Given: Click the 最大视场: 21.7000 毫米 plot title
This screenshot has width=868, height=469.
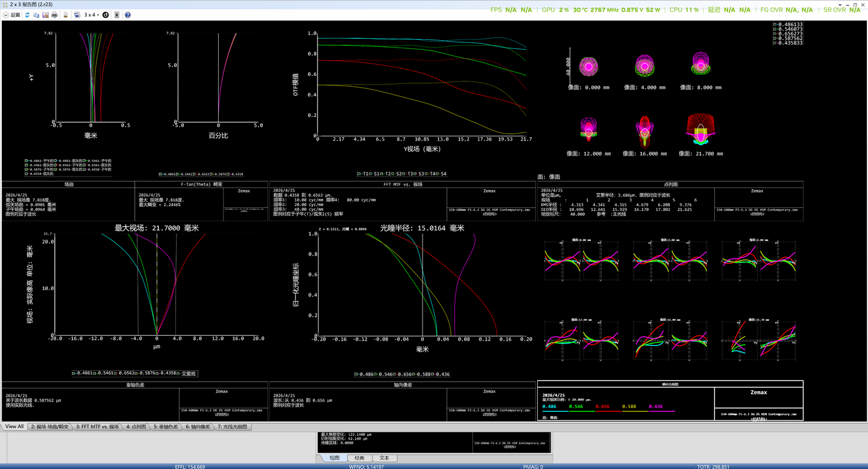Looking at the screenshot, I should click(157, 228).
